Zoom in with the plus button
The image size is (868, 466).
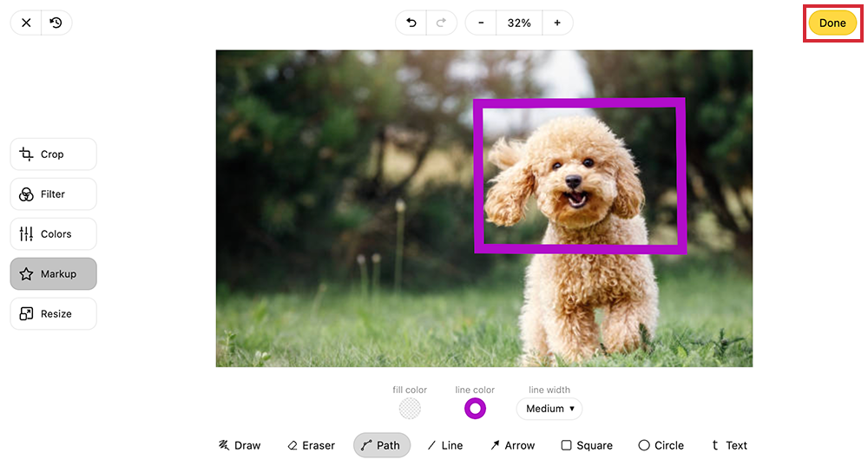(x=557, y=23)
